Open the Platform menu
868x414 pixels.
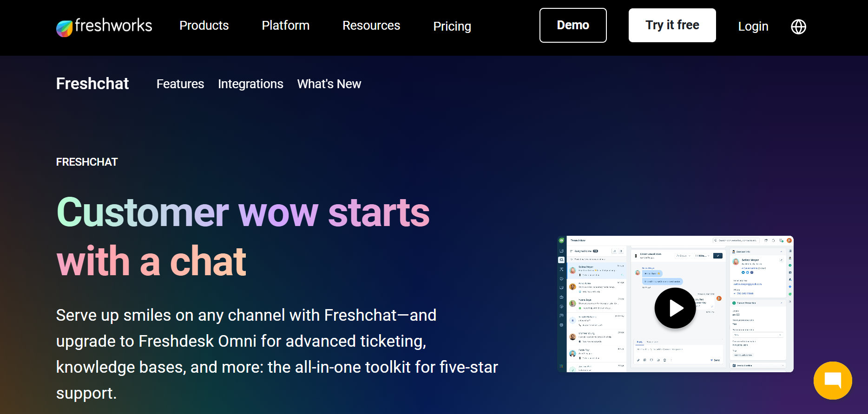[285, 26]
